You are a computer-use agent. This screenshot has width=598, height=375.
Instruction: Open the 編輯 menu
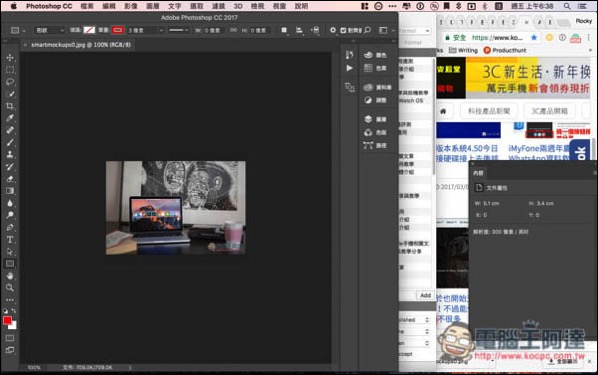[x=109, y=6]
